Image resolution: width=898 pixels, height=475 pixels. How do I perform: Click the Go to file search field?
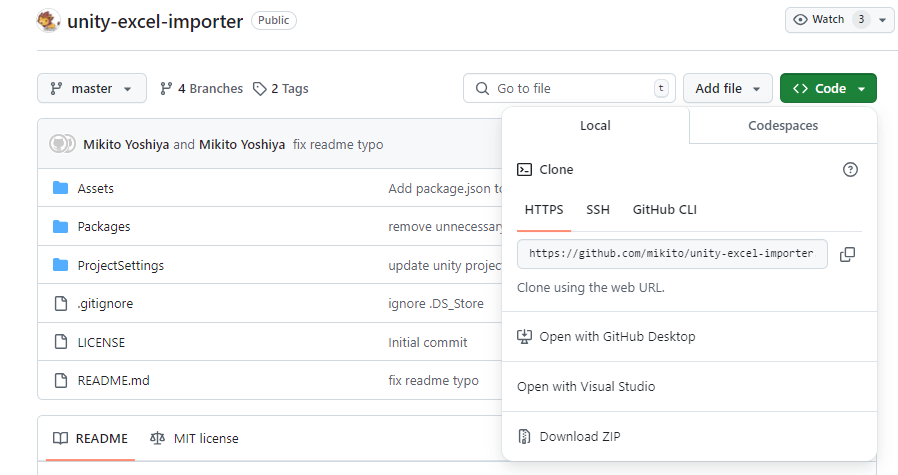point(569,88)
